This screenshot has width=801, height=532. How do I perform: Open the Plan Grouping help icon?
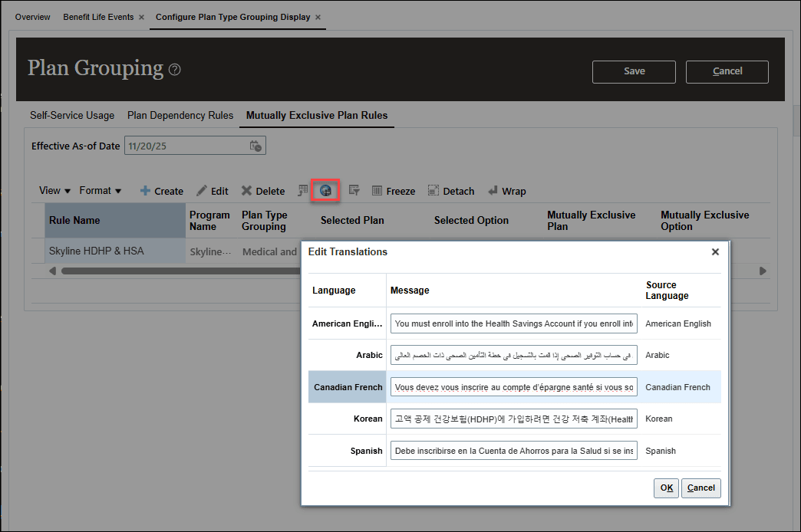point(174,69)
